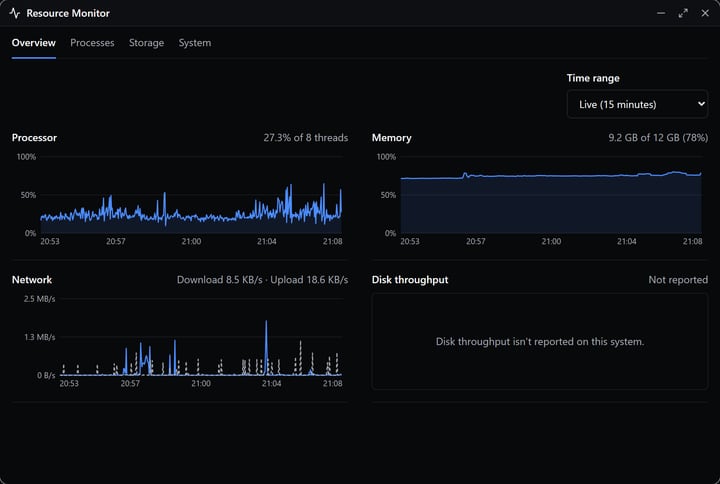Click the Disk throughput heading

(x=410, y=280)
